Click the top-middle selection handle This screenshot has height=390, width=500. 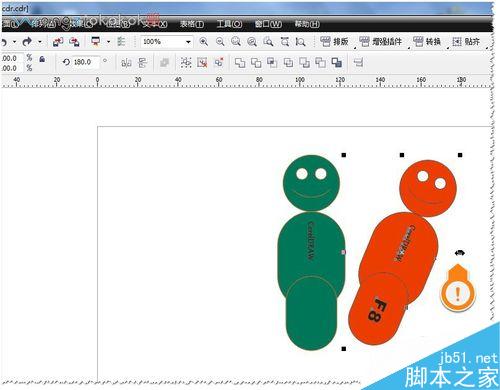tap(402, 155)
